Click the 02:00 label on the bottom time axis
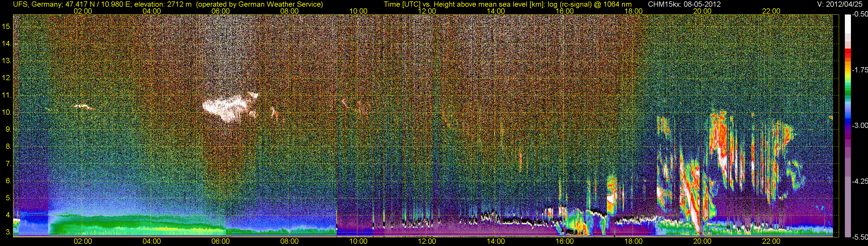Image resolution: width=868 pixels, height=246 pixels. click(83, 241)
